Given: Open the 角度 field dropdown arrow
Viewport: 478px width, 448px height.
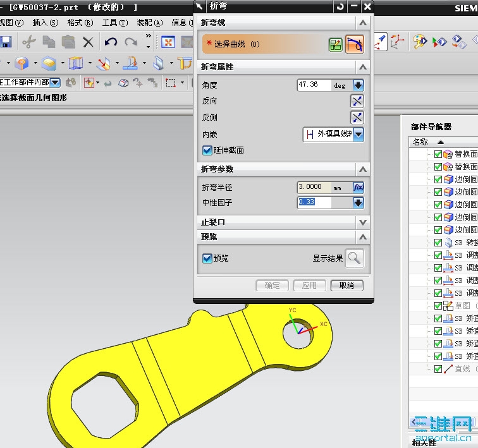Looking at the screenshot, I should (358, 85).
